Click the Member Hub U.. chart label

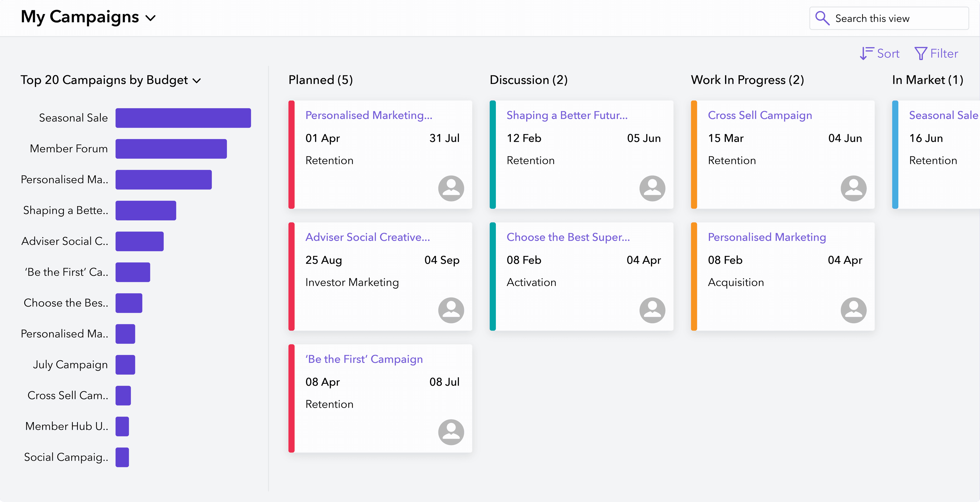pyautogui.click(x=67, y=426)
